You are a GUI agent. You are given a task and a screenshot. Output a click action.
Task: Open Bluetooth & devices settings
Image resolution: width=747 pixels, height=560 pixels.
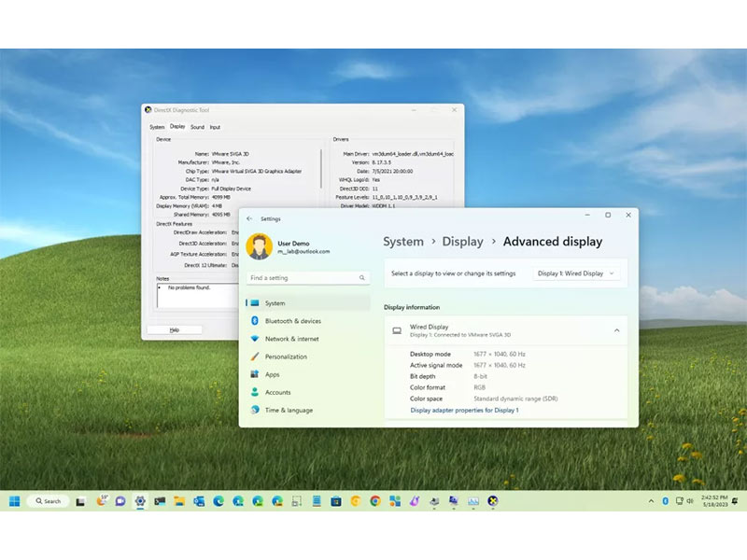point(308,321)
